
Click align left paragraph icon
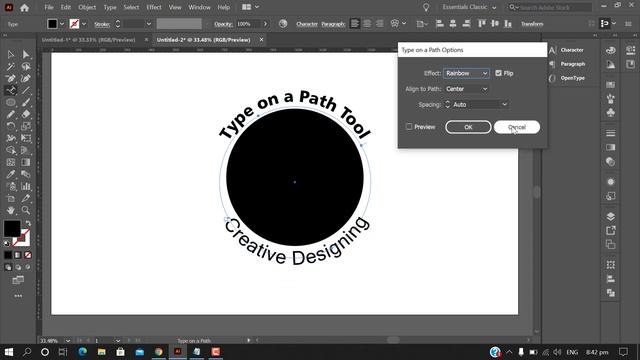pos(355,24)
